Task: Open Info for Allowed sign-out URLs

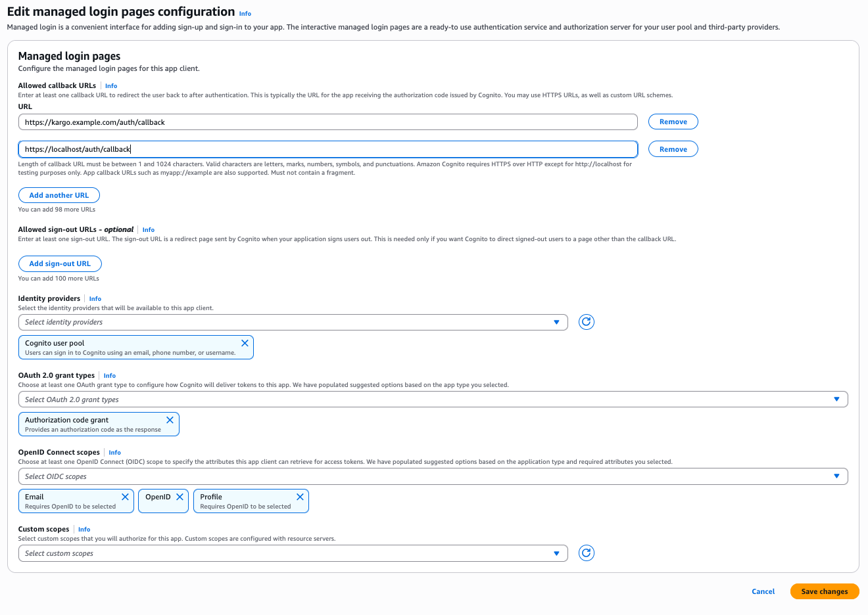Action: (x=148, y=229)
